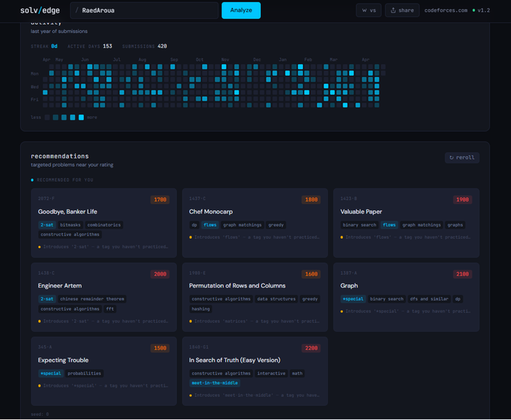The height and width of the screenshot is (420, 511).
Task: Click the meet-in-the-middle tag
Action: pos(214,383)
